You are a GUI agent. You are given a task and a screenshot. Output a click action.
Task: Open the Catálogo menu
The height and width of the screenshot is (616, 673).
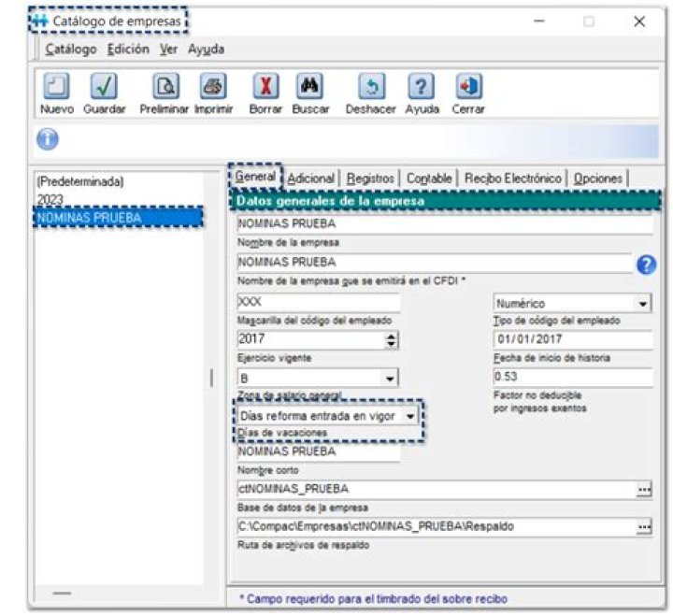coord(70,50)
